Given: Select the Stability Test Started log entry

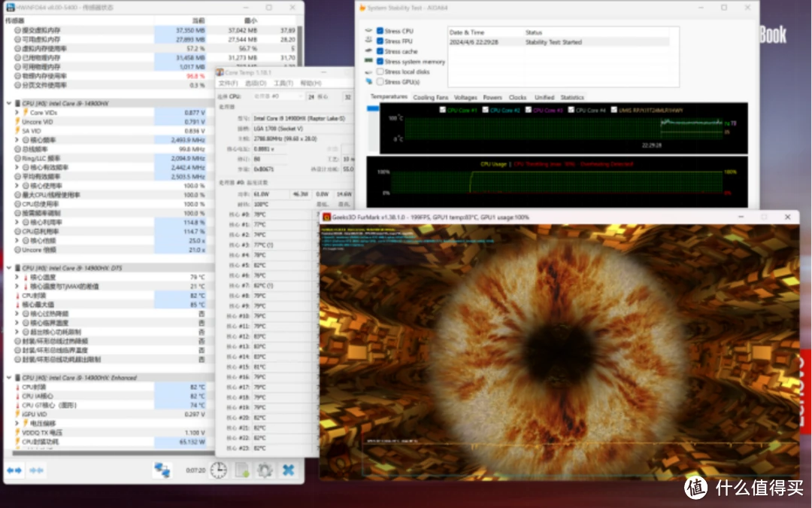Looking at the screenshot, I should 559,42.
